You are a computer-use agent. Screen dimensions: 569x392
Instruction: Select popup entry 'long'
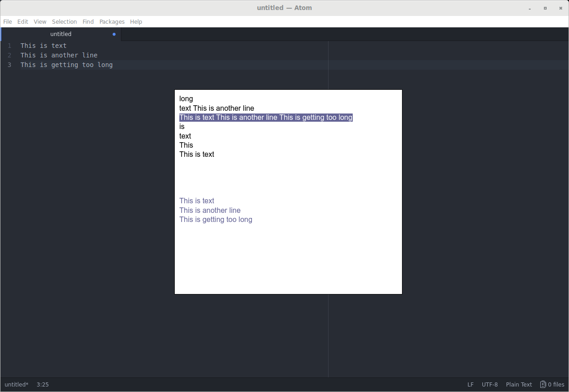(186, 99)
